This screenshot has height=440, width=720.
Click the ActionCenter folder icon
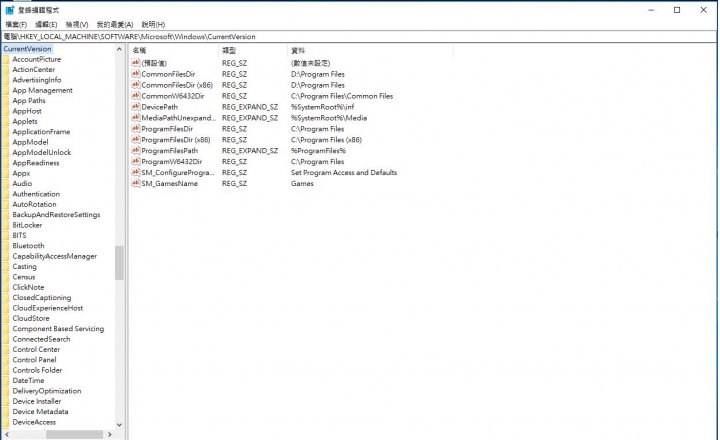(x=6, y=69)
